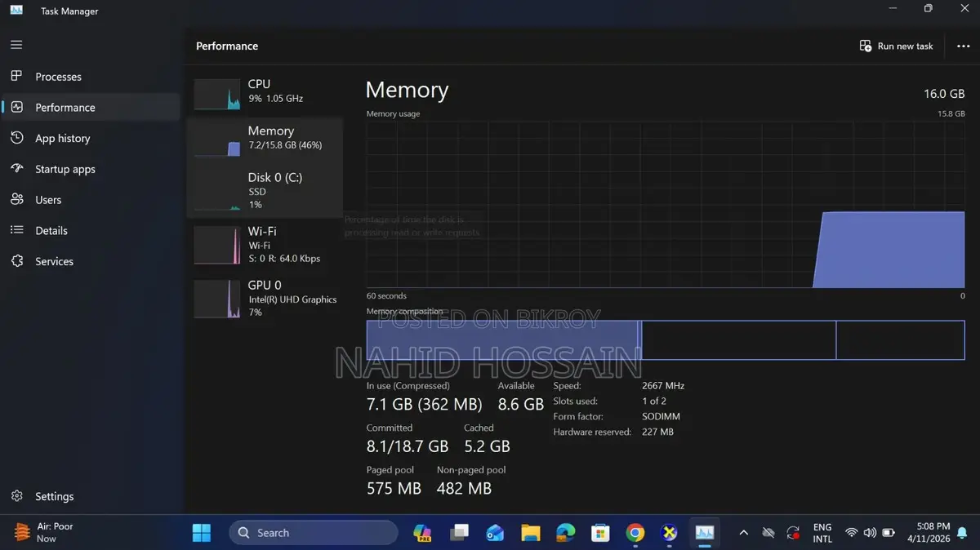Click the Startup apps gauge icon
The height and width of the screenshot is (550, 980).
[16, 168]
